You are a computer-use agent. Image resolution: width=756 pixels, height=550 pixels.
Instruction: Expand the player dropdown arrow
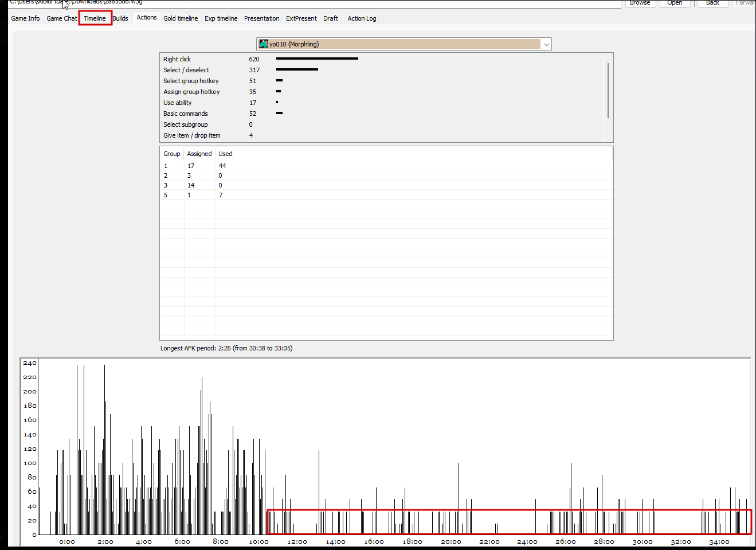(x=546, y=44)
